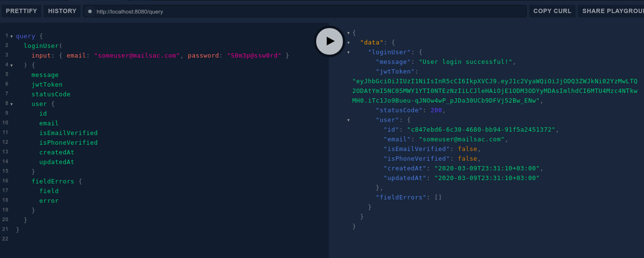Click isEmailVerified field in query
The width and height of the screenshot is (644, 258).
click(x=68, y=133)
